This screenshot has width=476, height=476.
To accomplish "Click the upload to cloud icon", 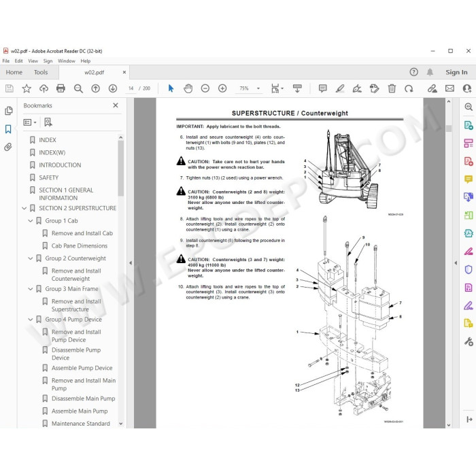I will point(44,88).
